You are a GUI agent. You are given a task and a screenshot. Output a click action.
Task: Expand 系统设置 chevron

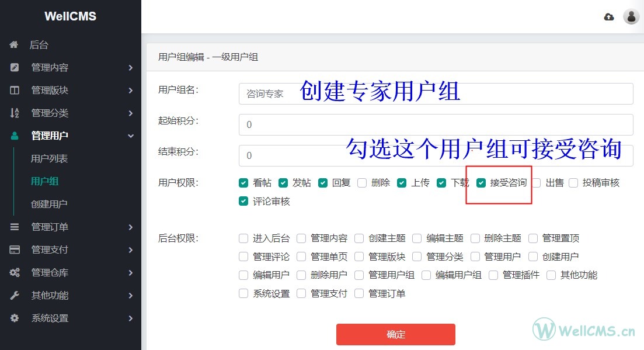point(131,318)
